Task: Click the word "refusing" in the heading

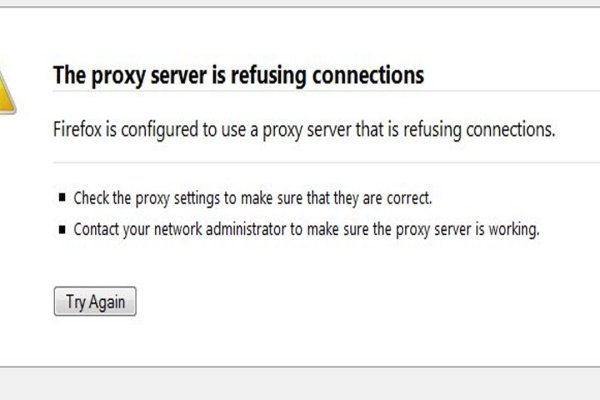Action: 293,75
